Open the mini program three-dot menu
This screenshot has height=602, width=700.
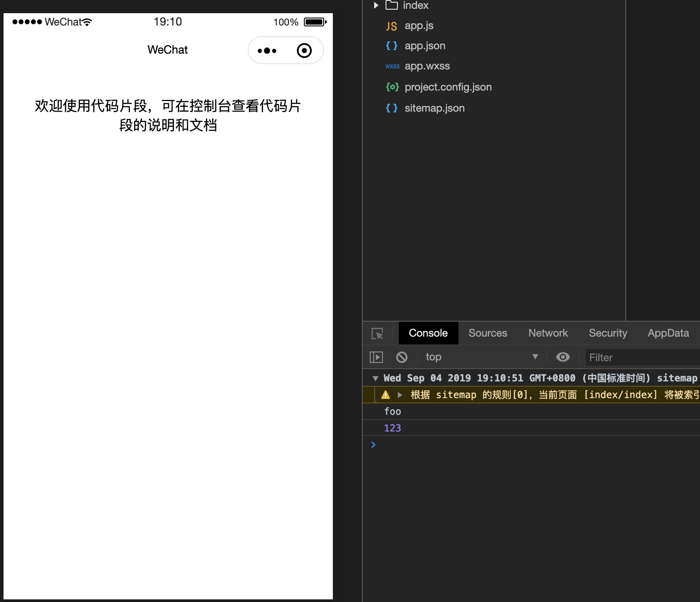(x=267, y=51)
